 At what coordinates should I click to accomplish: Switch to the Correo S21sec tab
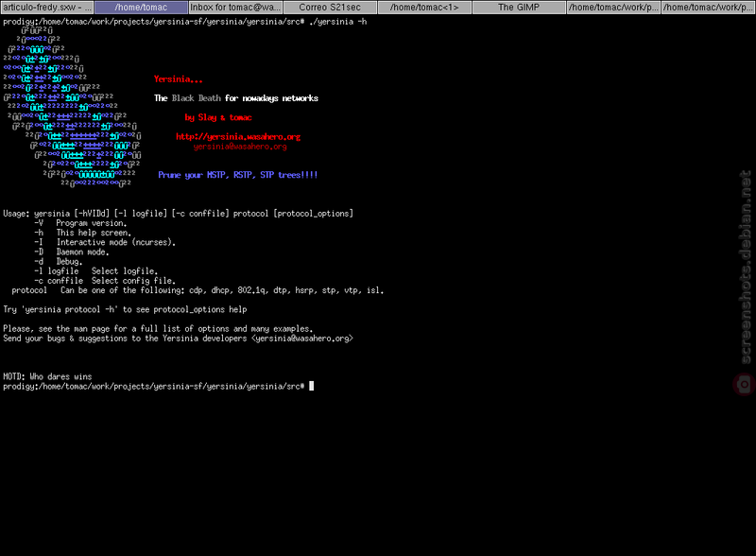(330, 8)
